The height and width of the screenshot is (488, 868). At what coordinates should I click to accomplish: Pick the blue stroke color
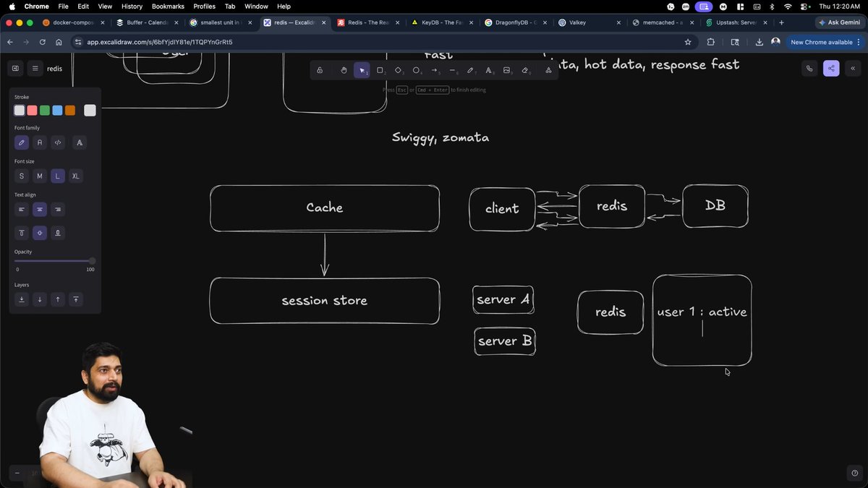57,111
